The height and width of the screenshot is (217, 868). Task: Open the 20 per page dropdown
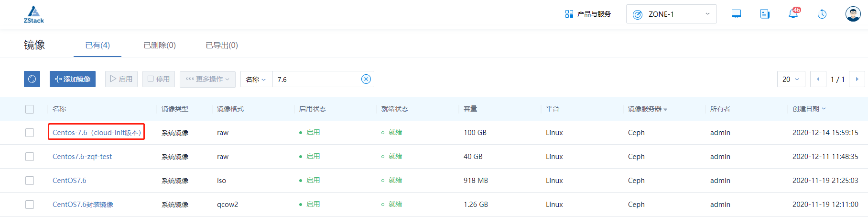[791, 79]
